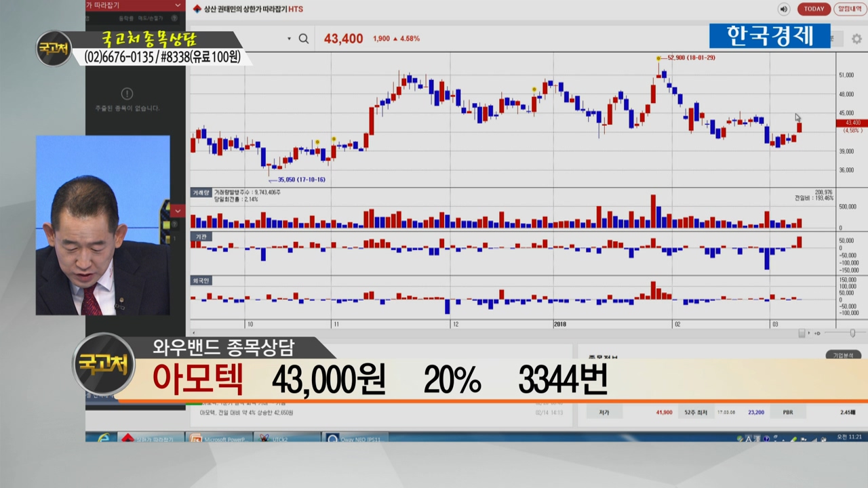This screenshot has height=488, width=868.
Task: Open Internet Explorer from the taskbar
Action: pos(102,439)
